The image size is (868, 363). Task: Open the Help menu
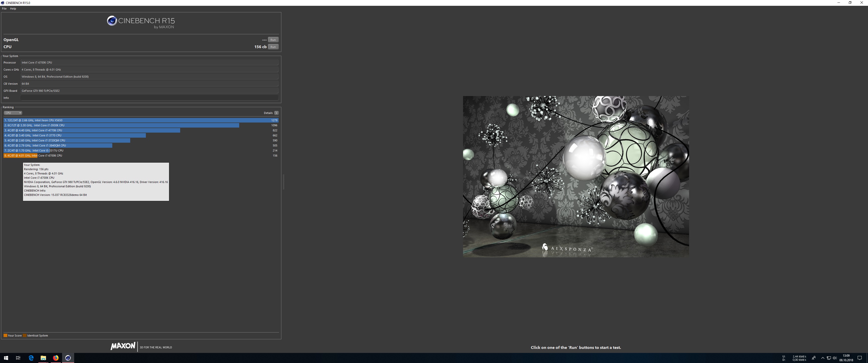(x=13, y=9)
